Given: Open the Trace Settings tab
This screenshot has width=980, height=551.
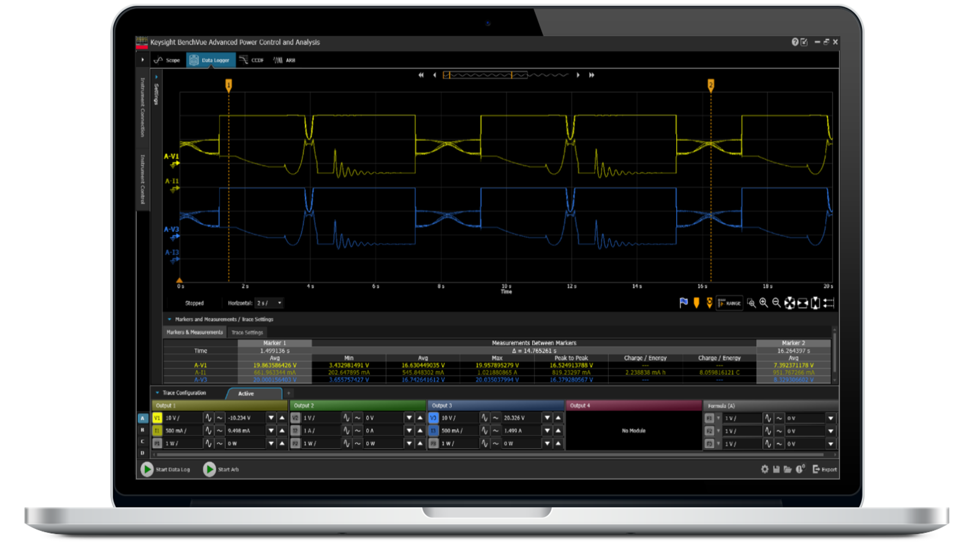Looking at the screenshot, I should coord(246,332).
